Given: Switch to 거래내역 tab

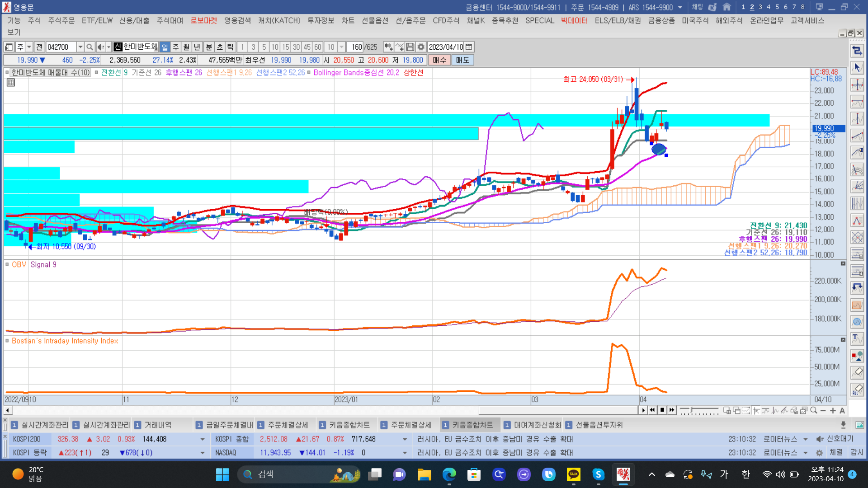Looking at the screenshot, I should [x=158, y=425].
